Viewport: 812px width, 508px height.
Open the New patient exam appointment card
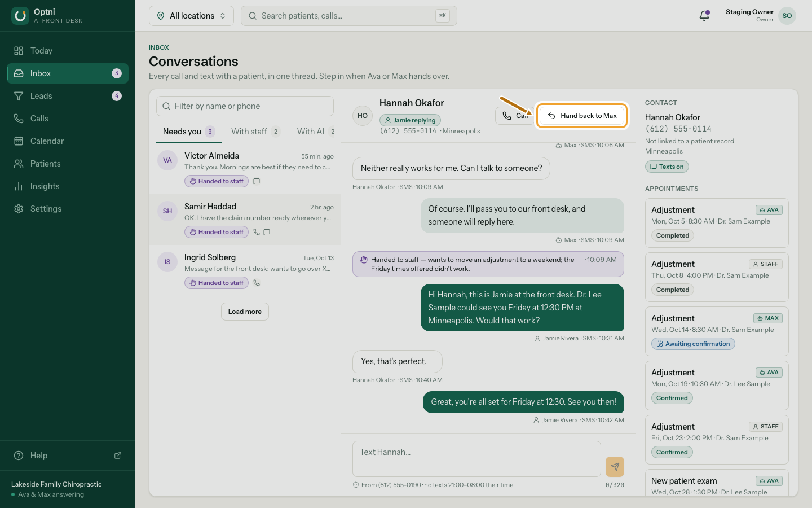pos(717,483)
